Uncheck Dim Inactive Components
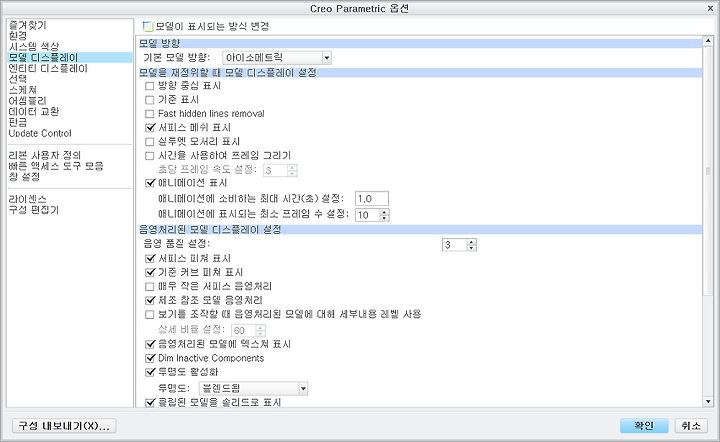 pyautogui.click(x=149, y=358)
